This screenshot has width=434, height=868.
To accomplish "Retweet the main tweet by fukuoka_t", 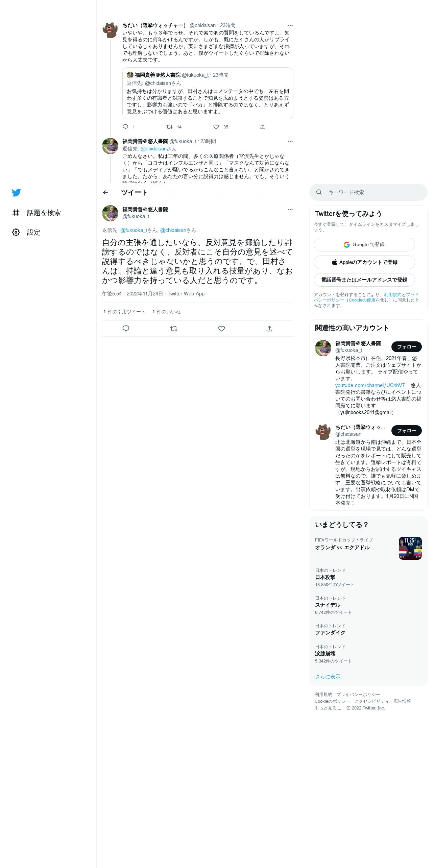I will 174,329.
